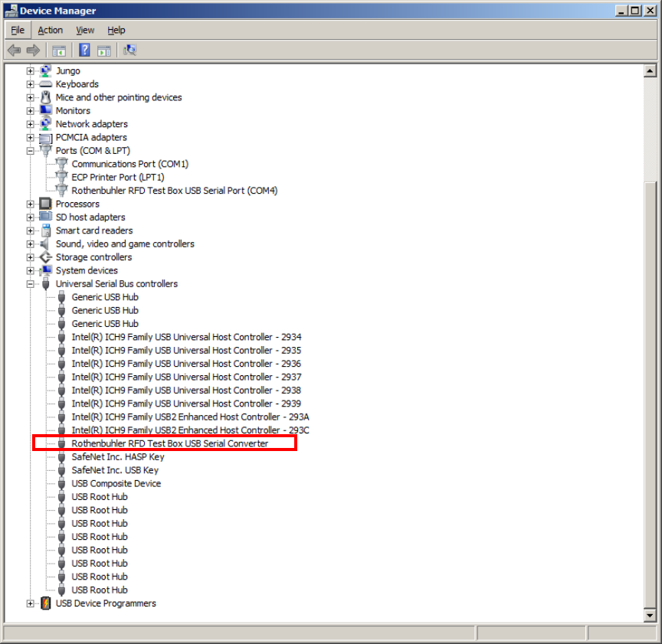This screenshot has width=662, height=644.
Task: Click the SD host adapters icon
Action: click(46, 217)
